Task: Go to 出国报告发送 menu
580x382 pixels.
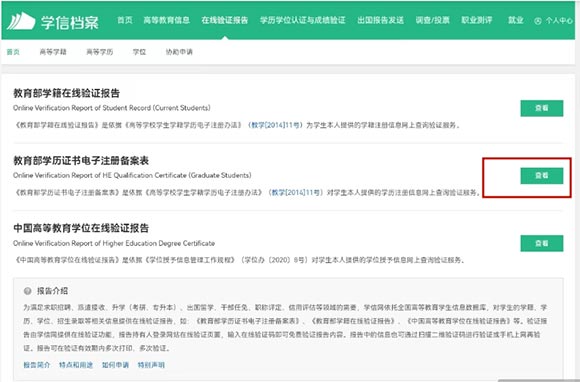Action: coord(380,20)
